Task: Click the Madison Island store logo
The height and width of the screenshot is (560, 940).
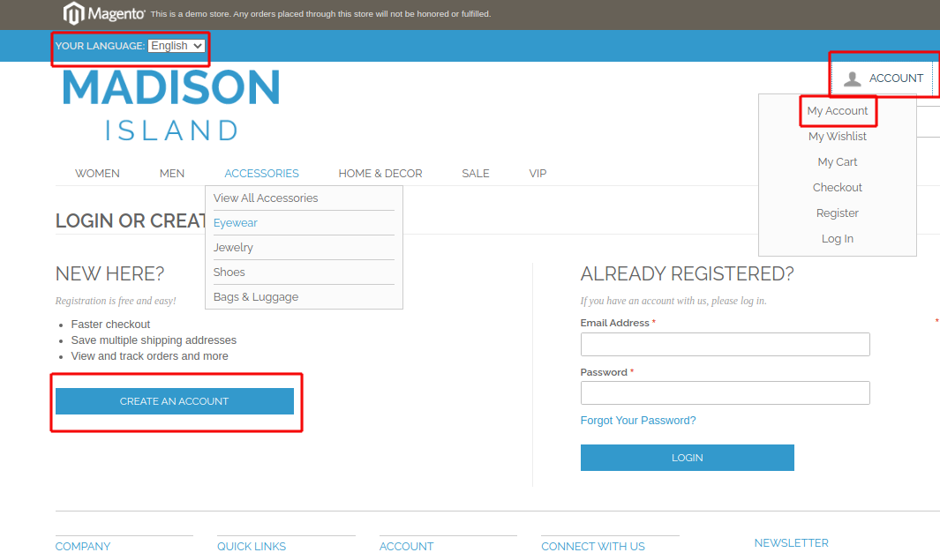Action: point(171,105)
